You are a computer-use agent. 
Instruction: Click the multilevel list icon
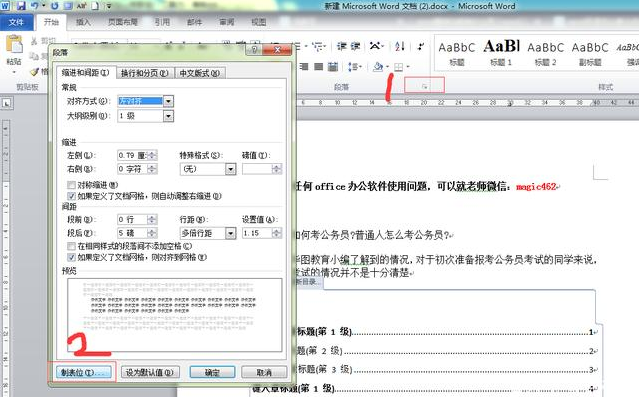[318, 46]
